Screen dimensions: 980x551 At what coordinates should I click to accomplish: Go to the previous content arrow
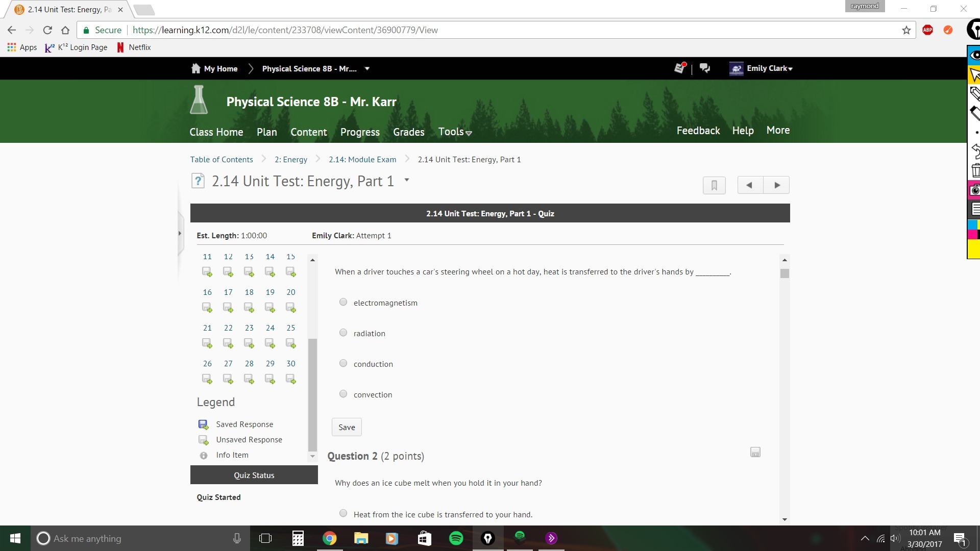(x=750, y=185)
